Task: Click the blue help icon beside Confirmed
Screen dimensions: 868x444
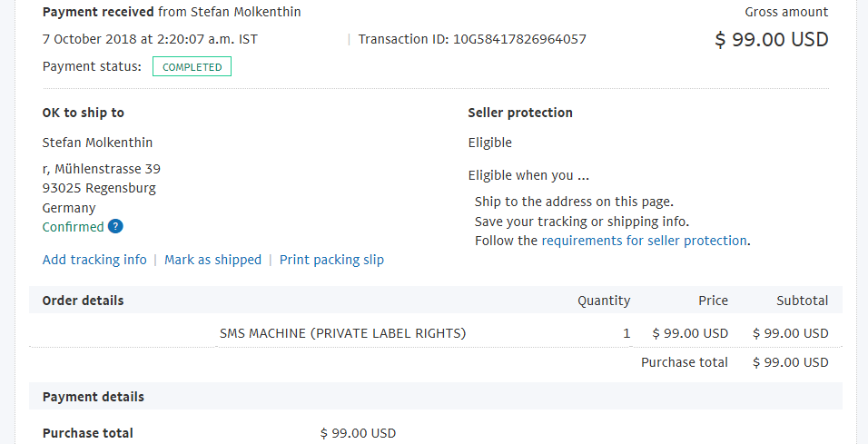Action: (115, 226)
